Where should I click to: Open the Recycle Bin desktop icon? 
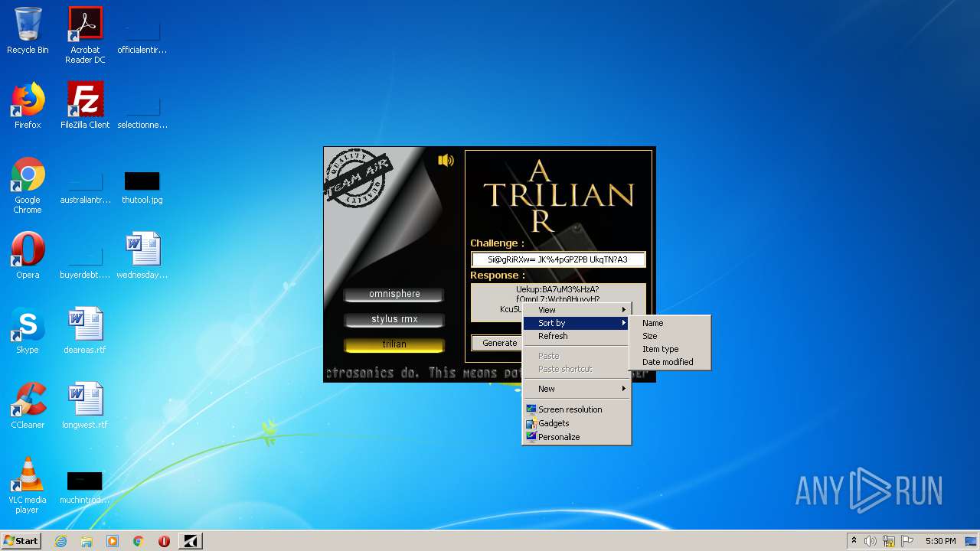tap(28, 31)
